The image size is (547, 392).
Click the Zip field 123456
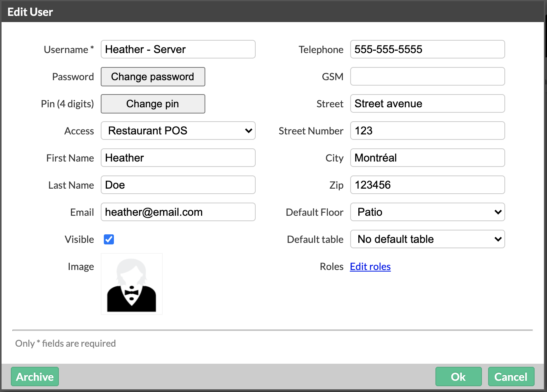(428, 185)
